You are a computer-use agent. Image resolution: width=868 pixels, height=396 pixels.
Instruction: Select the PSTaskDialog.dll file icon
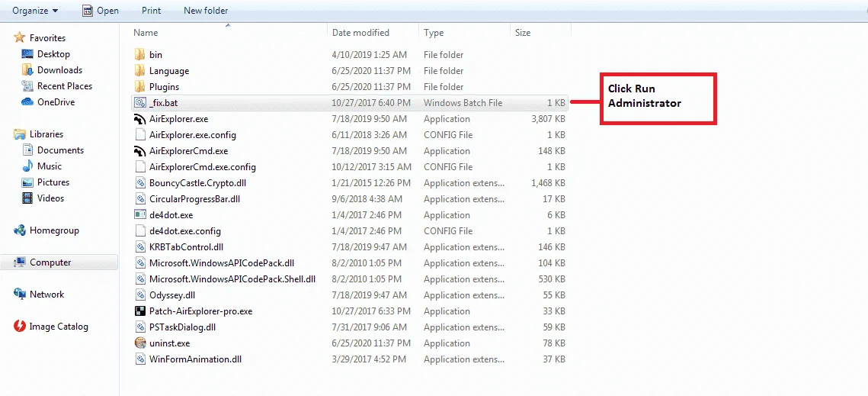coord(139,327)
